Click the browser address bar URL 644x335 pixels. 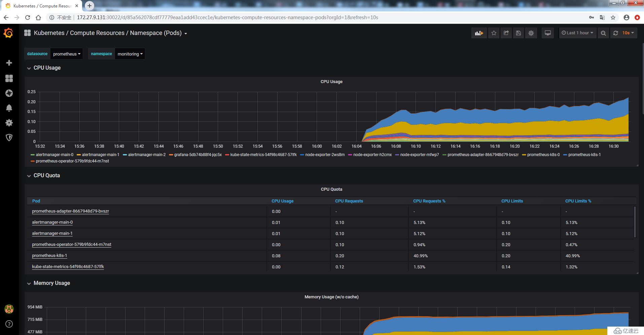click(x=227, y=17)
